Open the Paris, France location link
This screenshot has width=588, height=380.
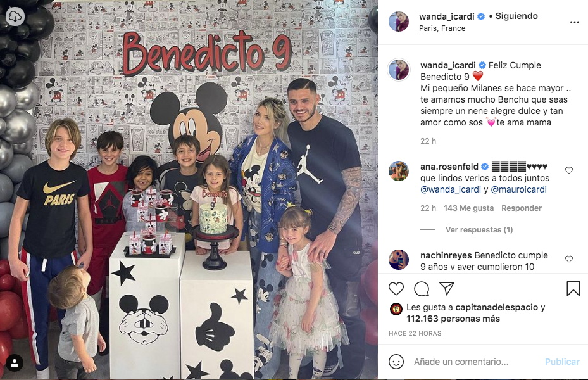pyautogui.click(x=442, y=28)
